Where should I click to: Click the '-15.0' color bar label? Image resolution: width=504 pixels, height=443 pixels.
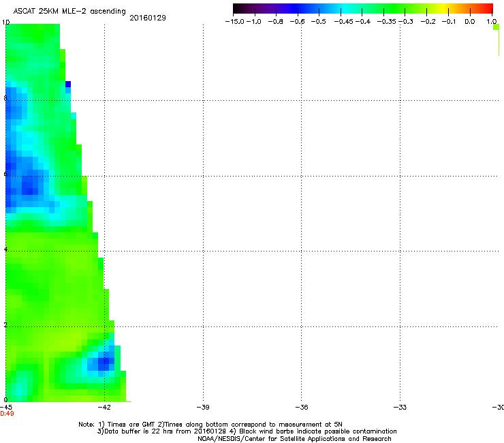[235, 22]
